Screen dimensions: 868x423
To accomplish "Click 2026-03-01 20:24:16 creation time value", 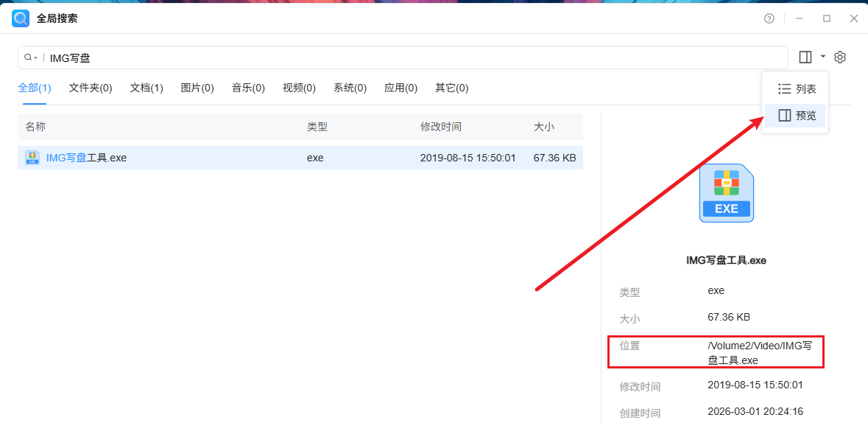I will pyautogui.click(x=755, y=411).
